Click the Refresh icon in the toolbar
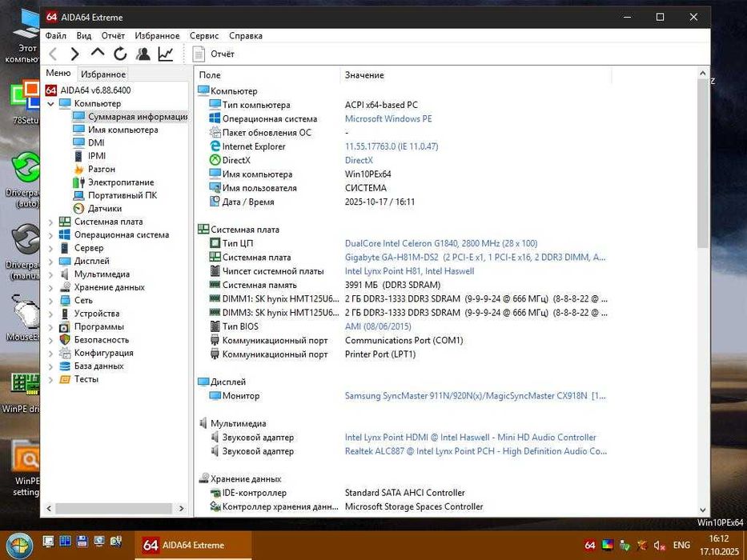 point(120,54)
